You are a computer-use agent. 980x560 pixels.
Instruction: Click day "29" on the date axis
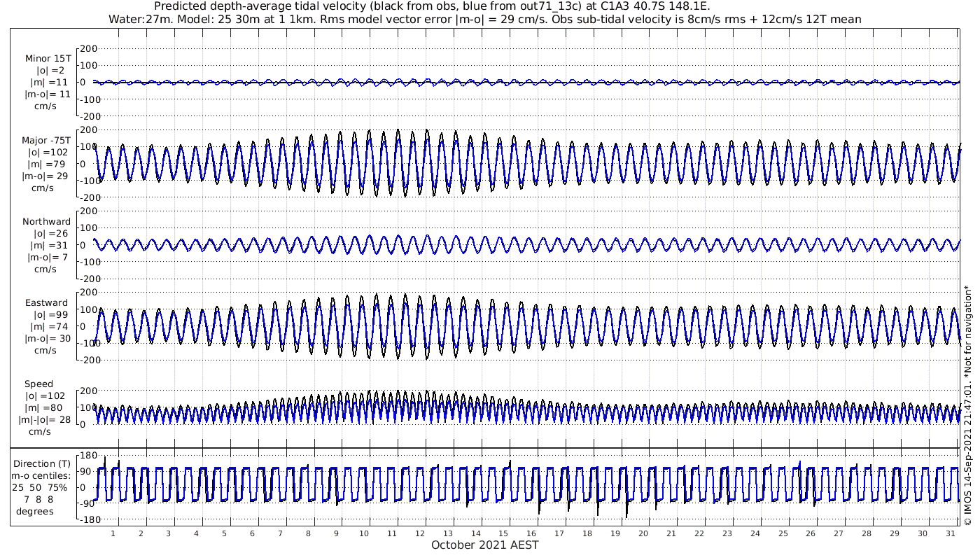[x=894, y=533]
